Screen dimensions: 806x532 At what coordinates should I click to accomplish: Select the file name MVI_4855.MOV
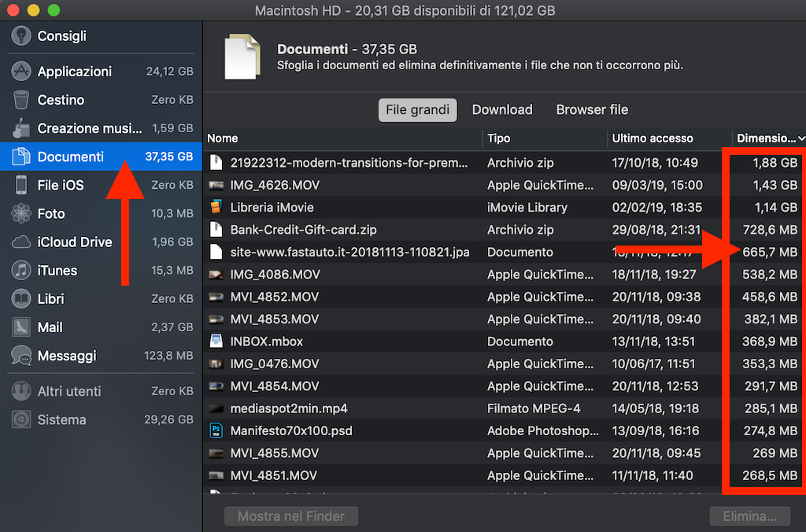[275, 453]
